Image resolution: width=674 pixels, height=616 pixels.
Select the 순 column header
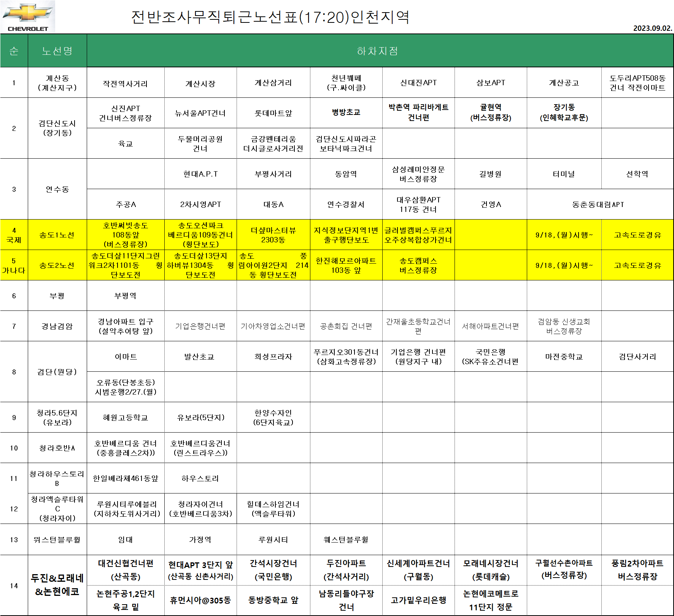(14, 51)
